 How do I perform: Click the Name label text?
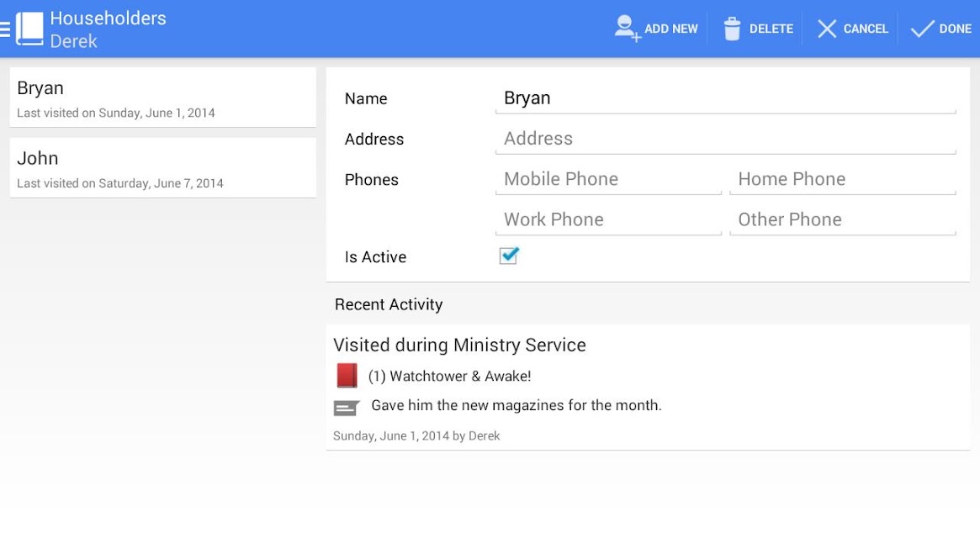[x=366, y=98]
